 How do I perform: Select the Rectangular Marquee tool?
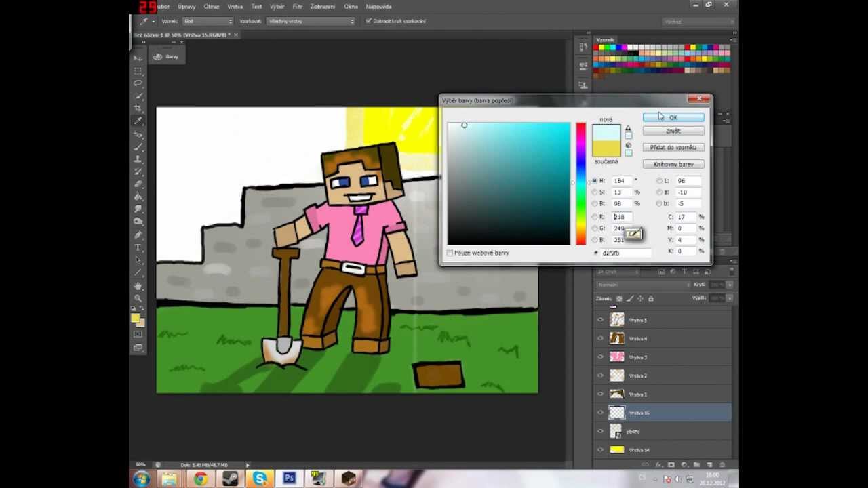[x=138, y=70]
